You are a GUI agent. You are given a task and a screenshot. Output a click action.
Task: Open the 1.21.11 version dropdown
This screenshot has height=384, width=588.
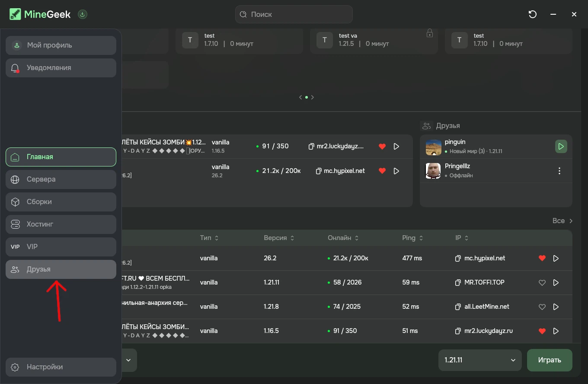[480, 360]
